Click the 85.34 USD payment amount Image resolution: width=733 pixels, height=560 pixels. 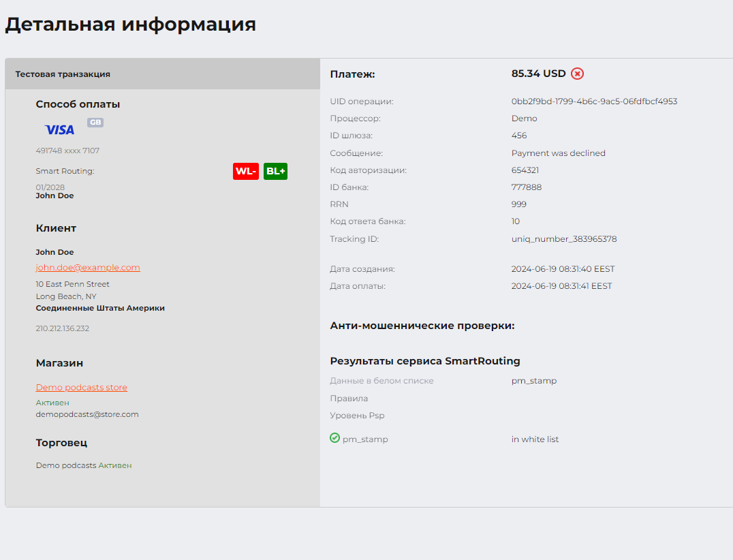[538, 74]
